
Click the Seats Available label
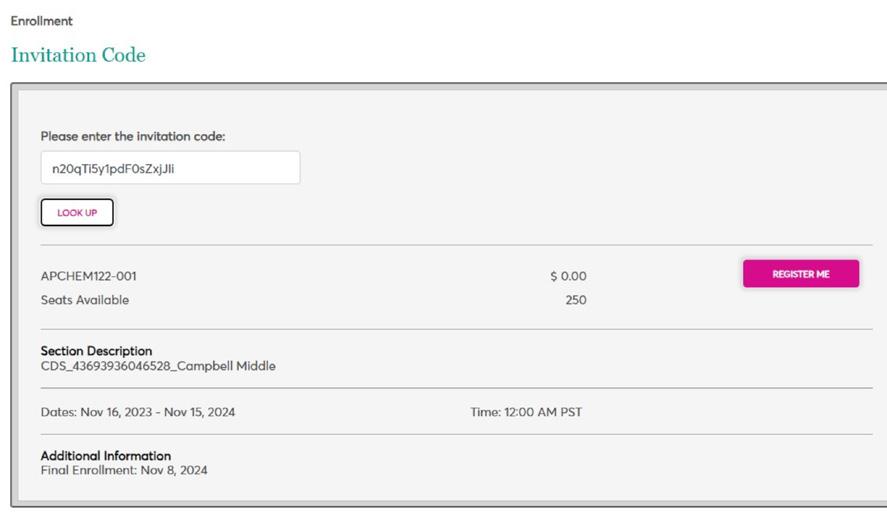85,300
